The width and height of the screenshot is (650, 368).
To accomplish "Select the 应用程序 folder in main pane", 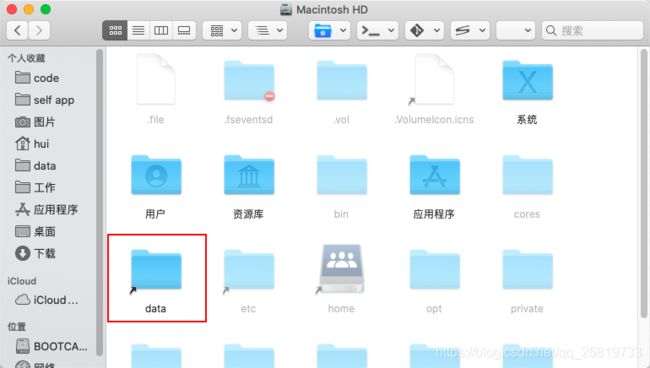I will pos(434,175).
